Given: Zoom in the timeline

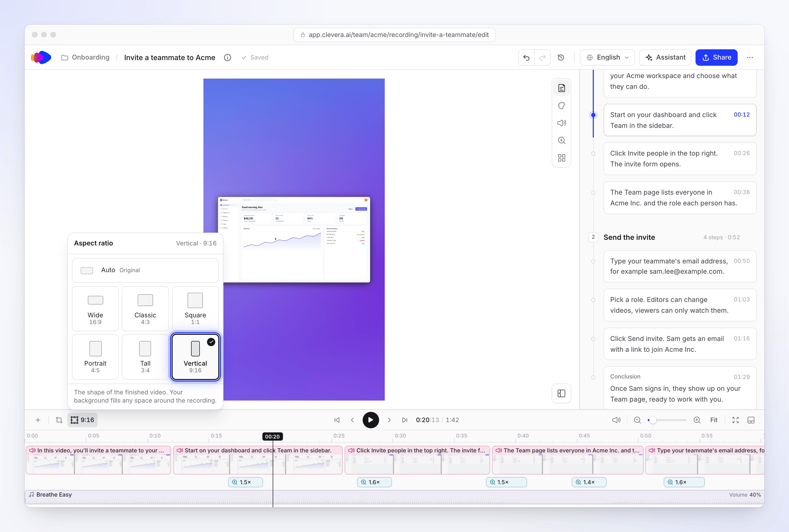Looking at the screenshot, I should coord(697,420).
